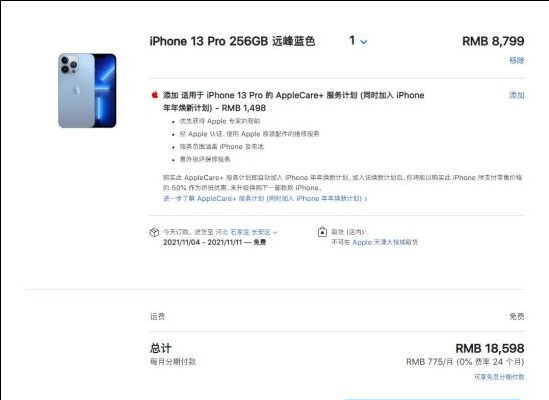
Task: Open the quantity dropdown showing 1
Action: [358, 41]
